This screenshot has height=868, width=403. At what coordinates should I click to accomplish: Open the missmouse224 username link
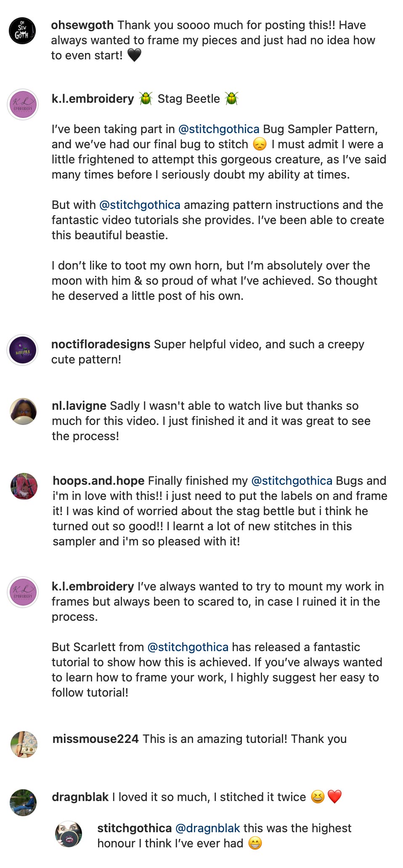coord(95,739)
